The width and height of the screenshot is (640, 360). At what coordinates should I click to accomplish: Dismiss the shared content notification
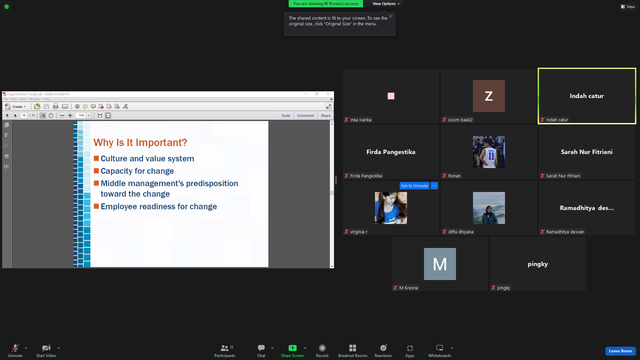(391, 16)
